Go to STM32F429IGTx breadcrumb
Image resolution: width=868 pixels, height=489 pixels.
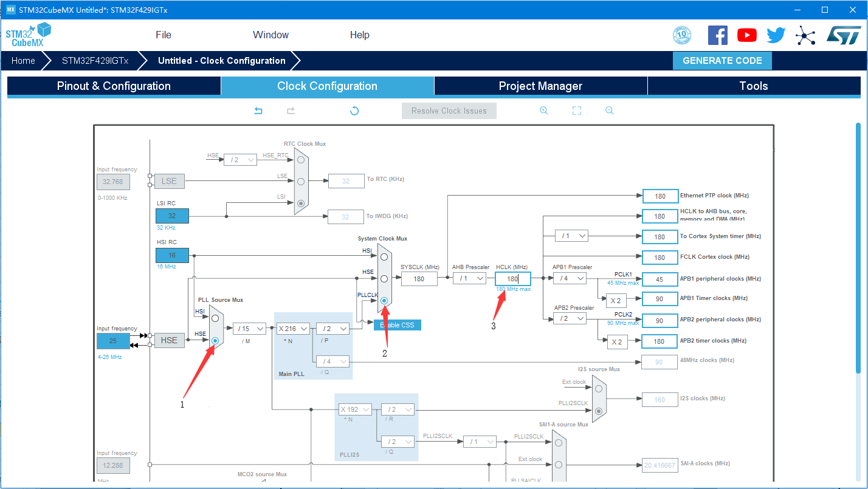pos(95,61)
